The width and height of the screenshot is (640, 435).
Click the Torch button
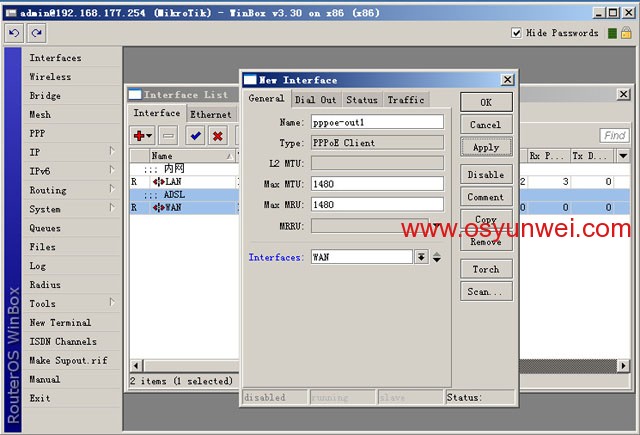pyautogui.click(x=486, y=269)
